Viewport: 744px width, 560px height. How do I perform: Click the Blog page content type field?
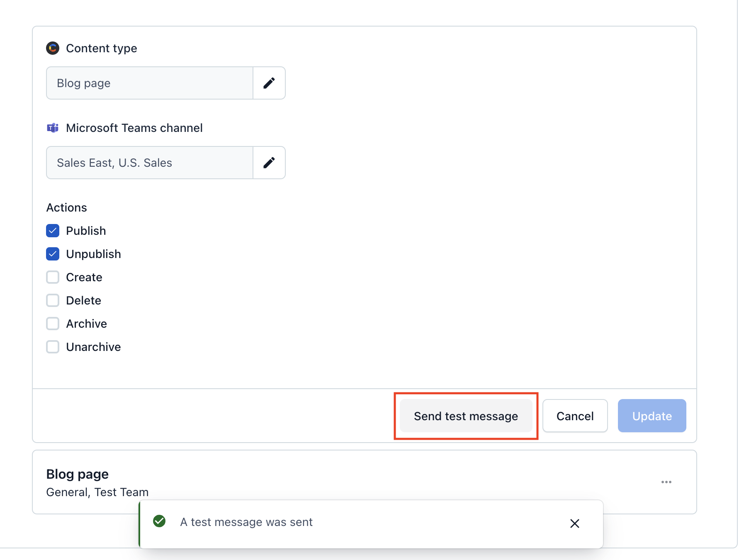click(x=150, y=83)
